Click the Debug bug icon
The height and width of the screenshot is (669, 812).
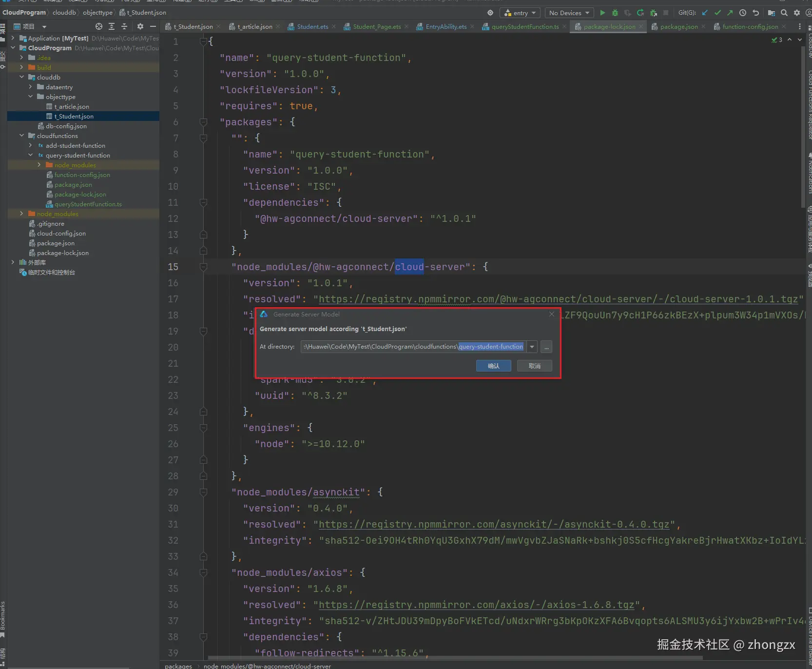615,13
